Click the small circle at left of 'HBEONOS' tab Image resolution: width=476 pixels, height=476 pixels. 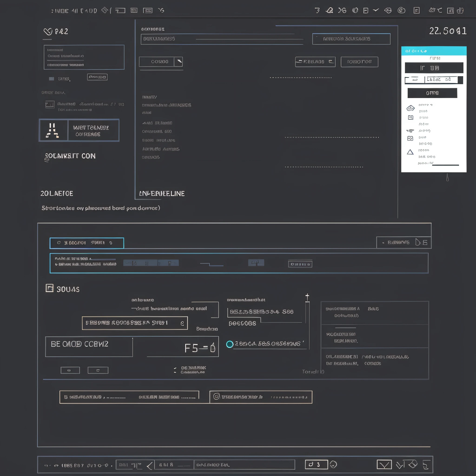(x=59, y=243)
